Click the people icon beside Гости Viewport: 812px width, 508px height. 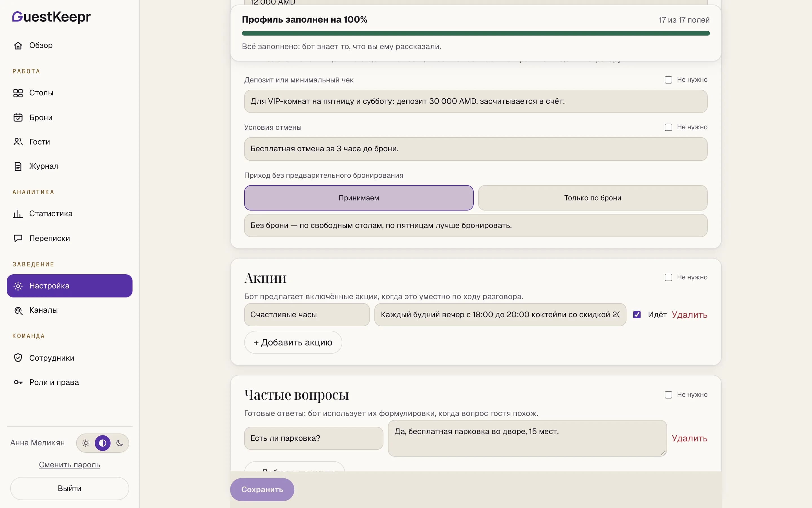18,142
